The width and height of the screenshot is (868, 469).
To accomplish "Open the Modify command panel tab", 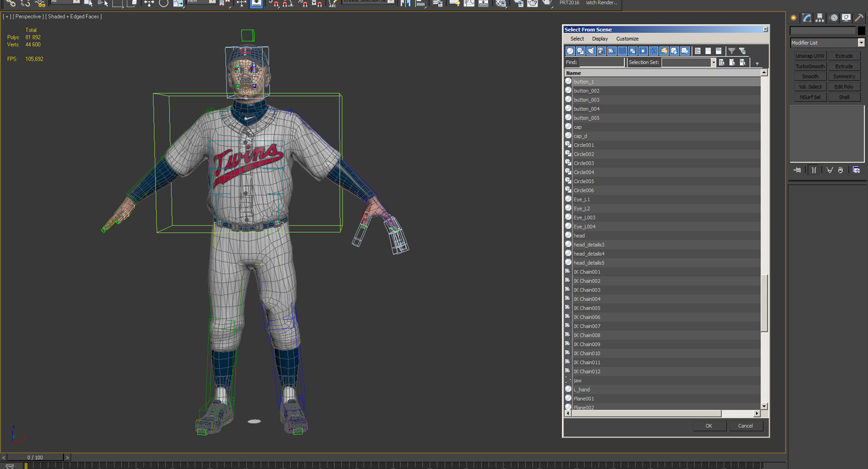I will 807,18.
